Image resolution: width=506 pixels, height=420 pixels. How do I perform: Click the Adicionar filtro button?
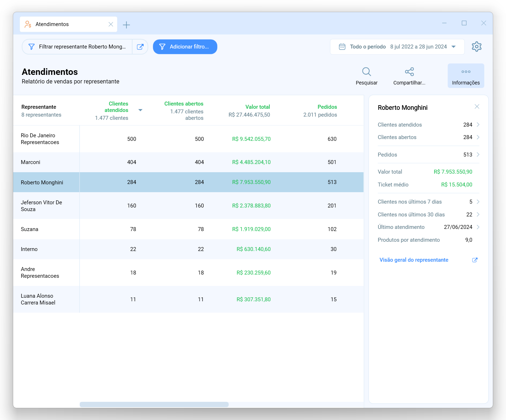click(185, 47)
